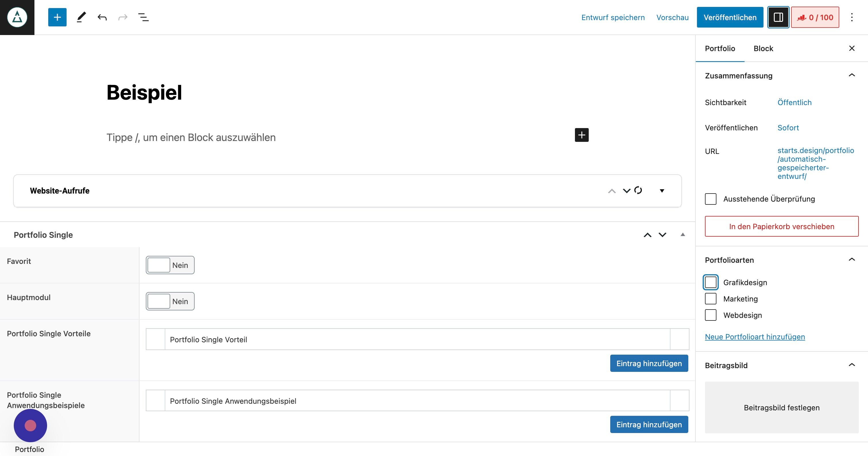
Task: Check the Grafikdesign portfolio type
Action: [x=711, y=283]
